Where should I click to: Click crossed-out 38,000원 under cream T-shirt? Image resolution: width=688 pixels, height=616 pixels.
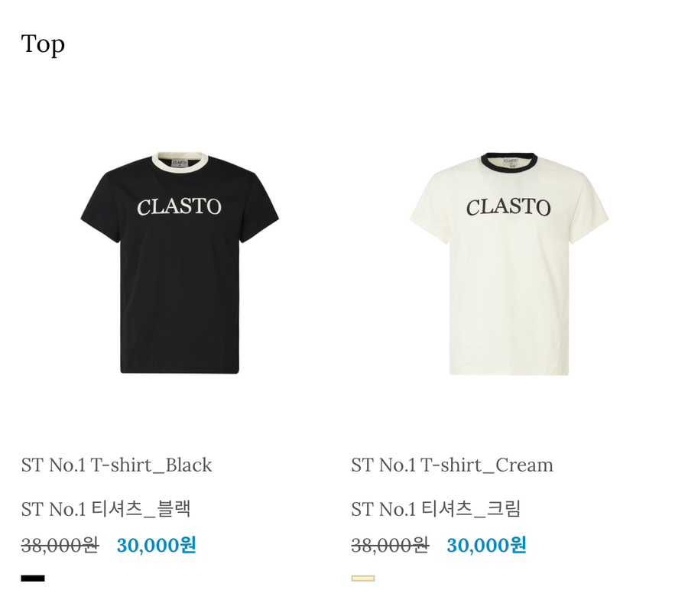point(390,546)
